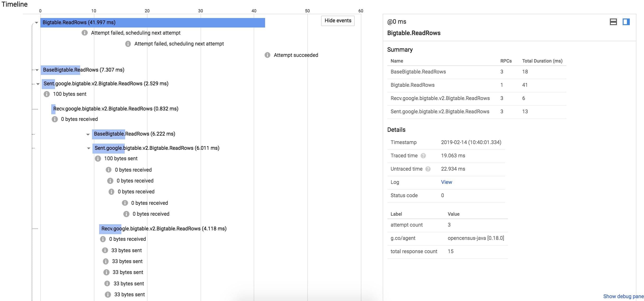Viewport: 644px width, 301px height.
Task: Select the Bigtable.ReadRows root span bar
Action: point(152,23)
